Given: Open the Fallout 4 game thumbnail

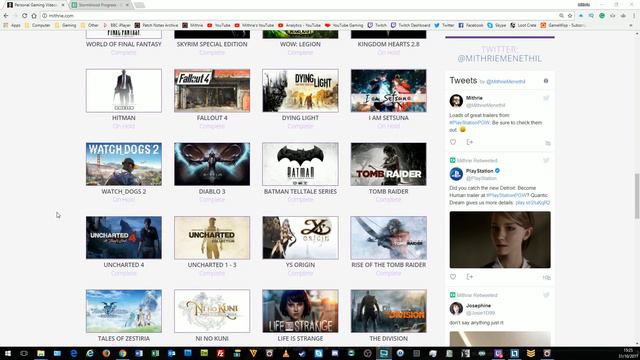Looking at the screenshot, I should coord(212,91).
